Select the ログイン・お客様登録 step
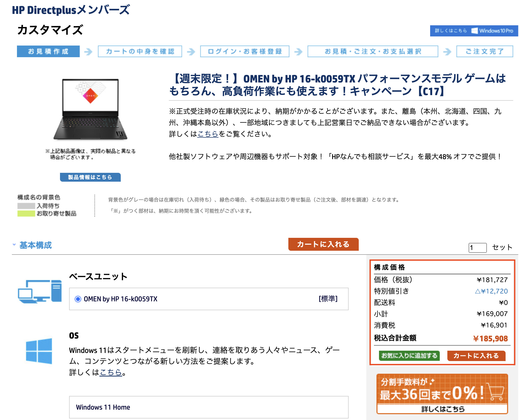Viewport: 519px width, 420px height. tap(245, 51)
